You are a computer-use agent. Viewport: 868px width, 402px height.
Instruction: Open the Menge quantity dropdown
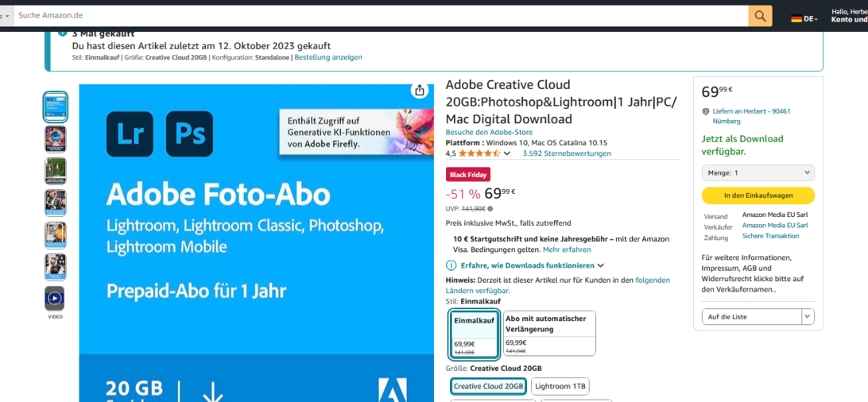pyautogui.click(x=758, y=172)
